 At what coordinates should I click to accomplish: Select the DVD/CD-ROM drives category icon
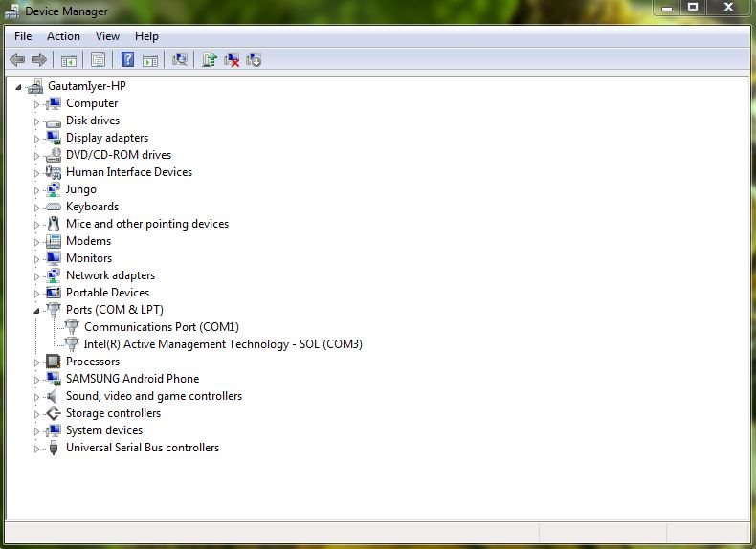tap(54, 155)
